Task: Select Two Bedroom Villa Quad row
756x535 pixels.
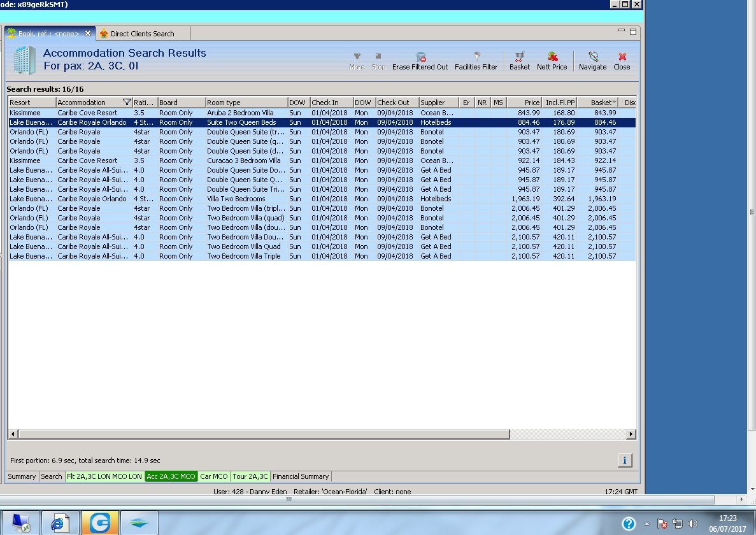Action: 322,246
